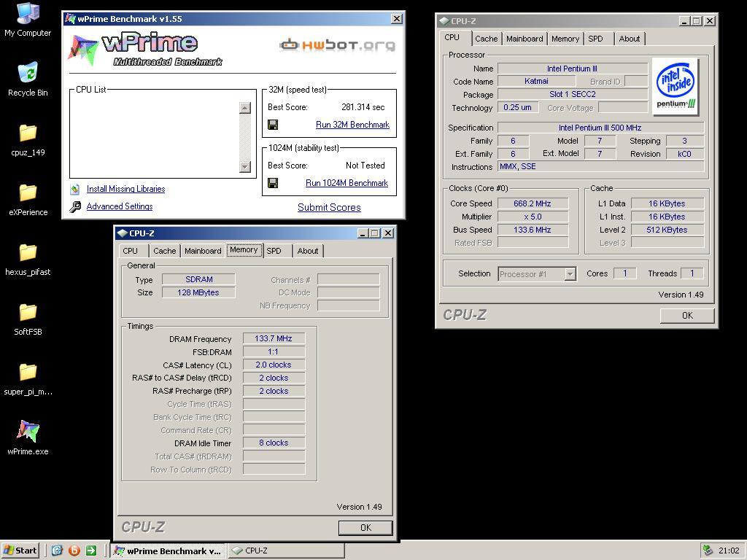The width and height of the screenshot is (747, 560).
Task: Switch to CPU tab in memory CPU-Z window
Action: [130, 251]
